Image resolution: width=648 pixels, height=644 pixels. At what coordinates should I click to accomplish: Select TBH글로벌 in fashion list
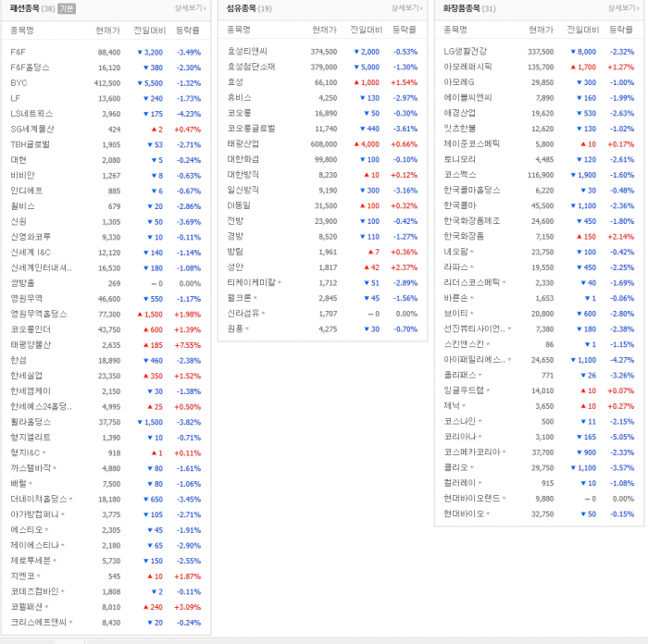pos(30,144)
